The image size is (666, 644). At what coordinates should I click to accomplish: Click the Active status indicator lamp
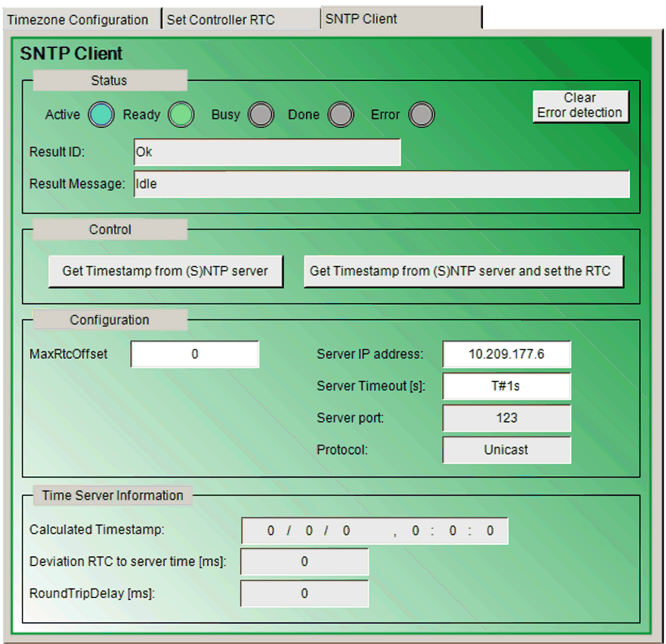click(101, 115)
